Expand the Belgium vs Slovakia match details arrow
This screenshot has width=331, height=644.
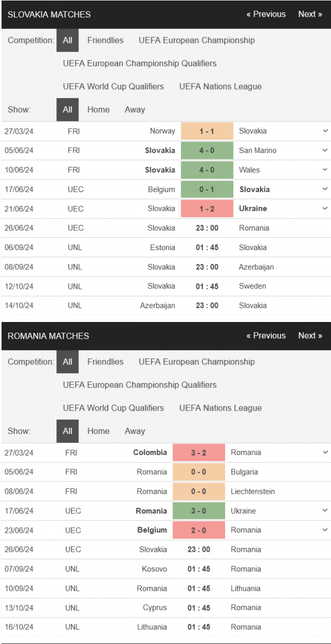325,189
